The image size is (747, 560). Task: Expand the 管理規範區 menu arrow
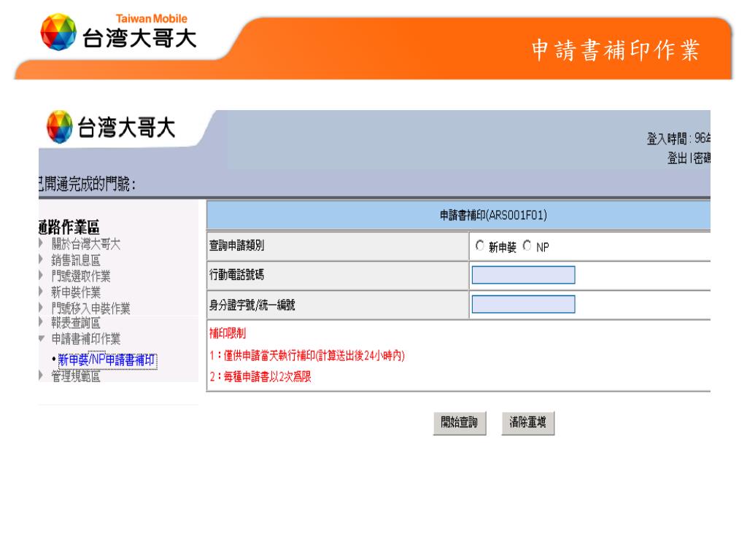[41, 376]
